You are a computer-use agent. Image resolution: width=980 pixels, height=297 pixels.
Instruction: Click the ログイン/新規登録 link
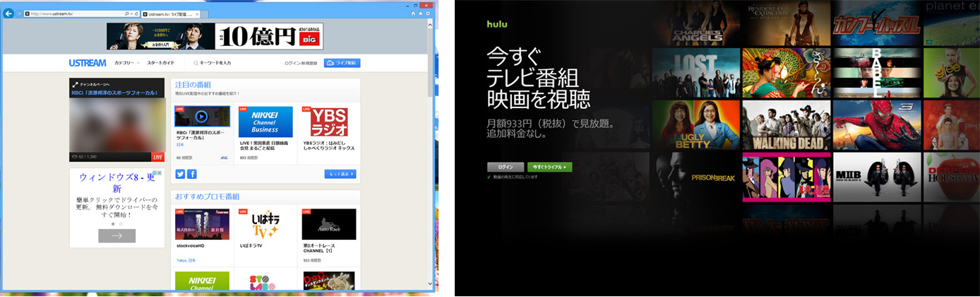301,63
